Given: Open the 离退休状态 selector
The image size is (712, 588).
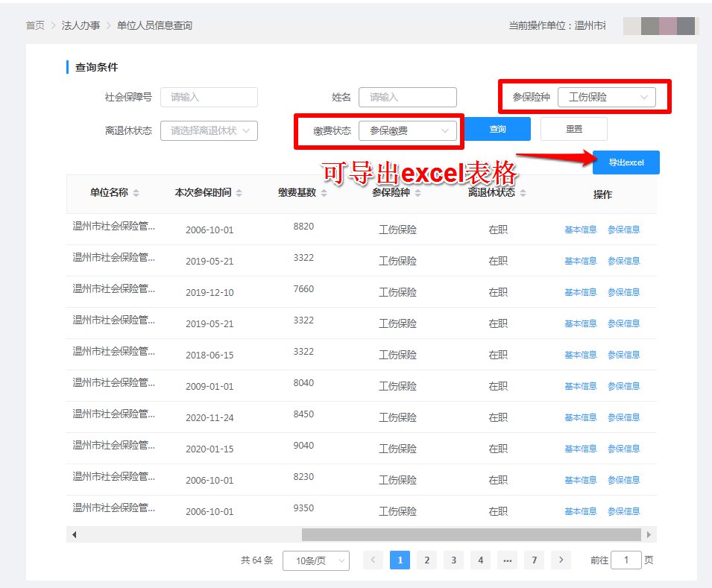Looking at the screenshot, I should (x=209, y=130).
